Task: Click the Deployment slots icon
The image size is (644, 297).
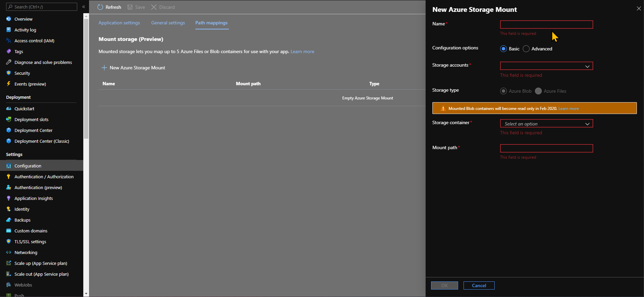Action: pyautogui.click(x=9, y=119)
